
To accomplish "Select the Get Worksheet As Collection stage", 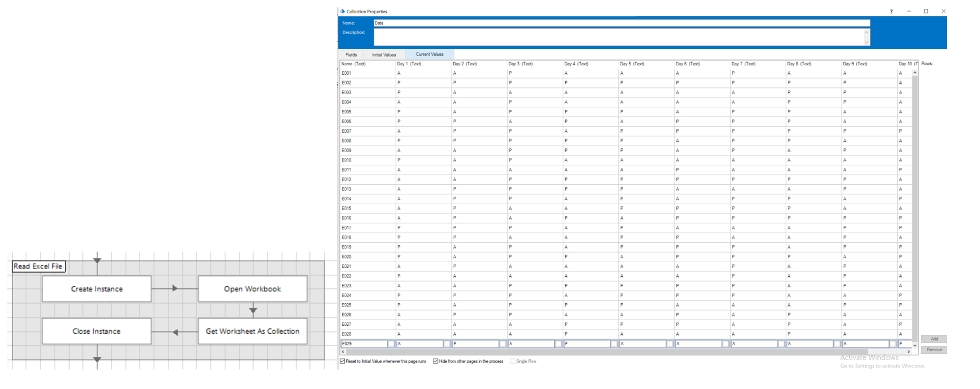I will (253, 331).
